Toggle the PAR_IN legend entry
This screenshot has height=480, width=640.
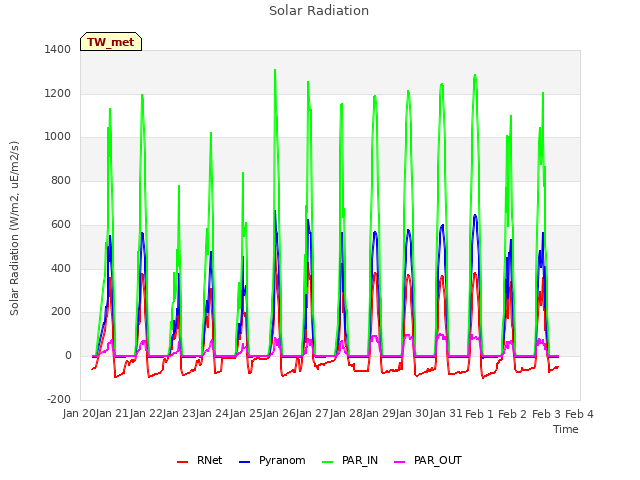[x=350, y=460]
